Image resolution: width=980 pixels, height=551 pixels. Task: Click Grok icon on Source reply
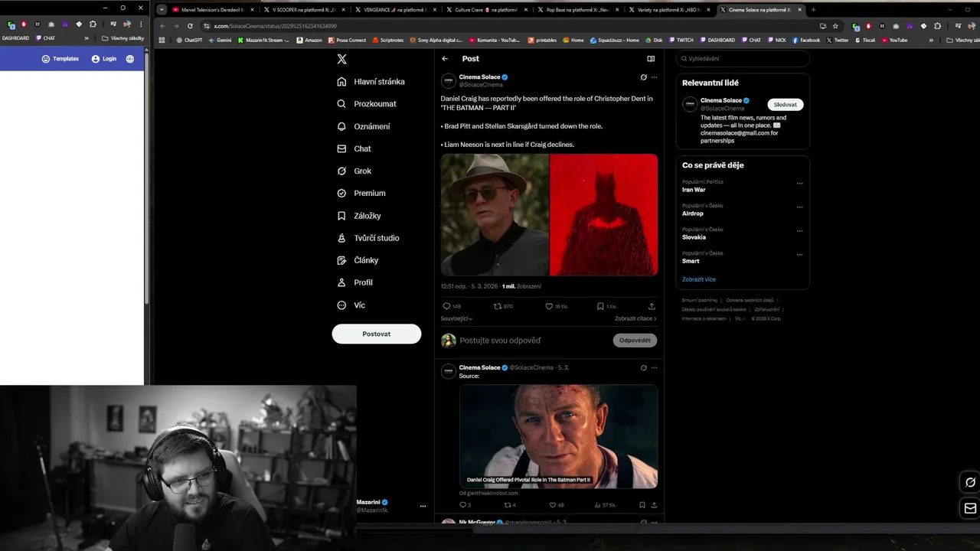click(x=644, y=368)
